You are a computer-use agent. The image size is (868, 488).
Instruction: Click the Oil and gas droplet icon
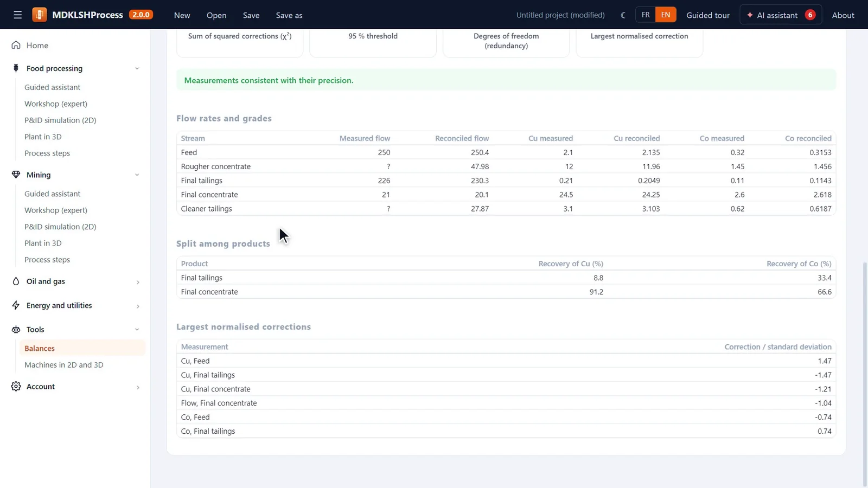16,281
